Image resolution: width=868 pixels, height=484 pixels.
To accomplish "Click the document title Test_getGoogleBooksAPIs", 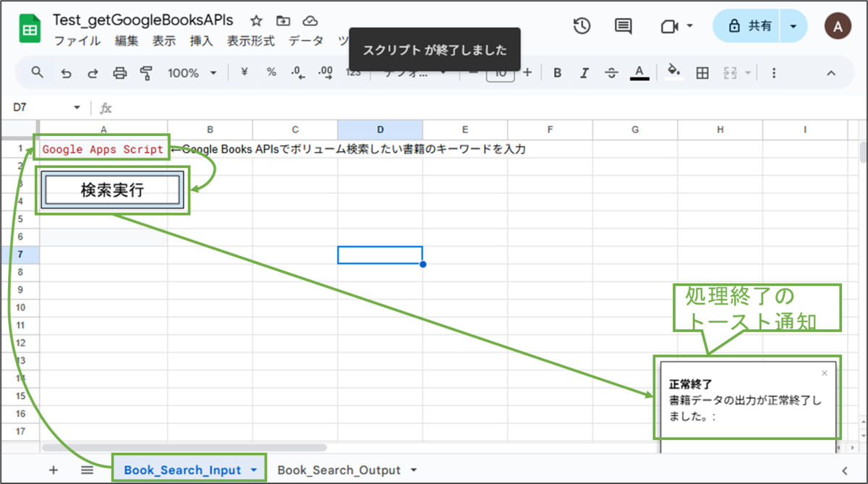I will tap(142, 20).
